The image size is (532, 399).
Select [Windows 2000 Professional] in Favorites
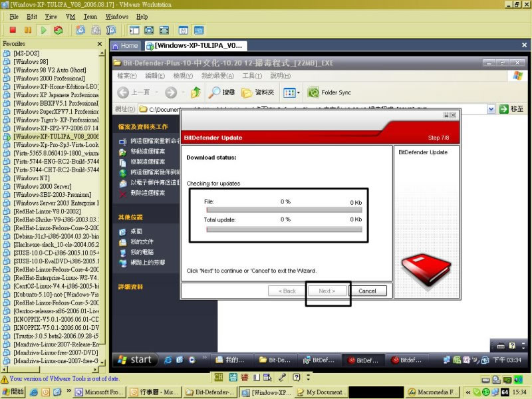(49, 78)
